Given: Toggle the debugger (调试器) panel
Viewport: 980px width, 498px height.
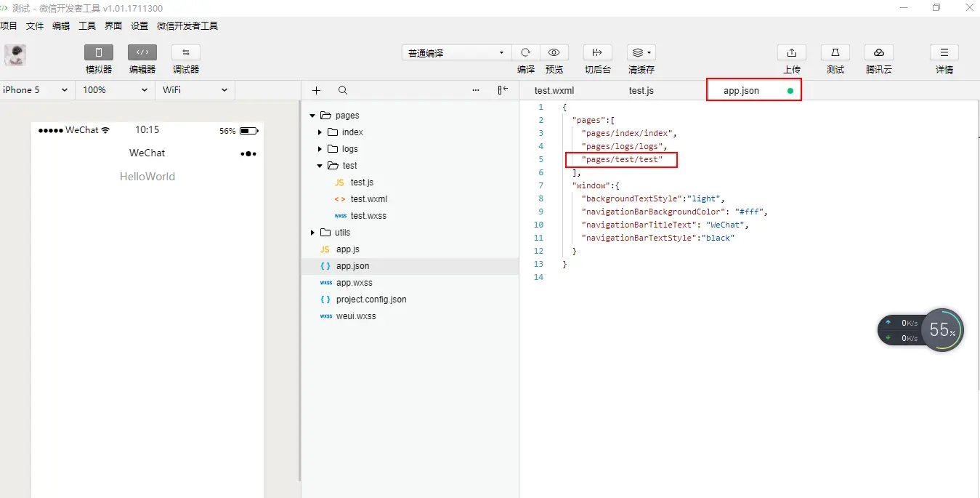Looking at the screenshot, I should 186,52.
